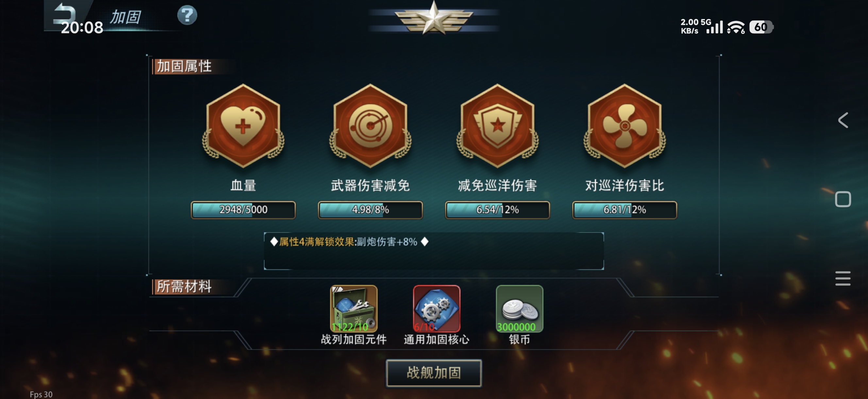This screenshot has height=399, width=868.
Task: Click the 加固属性 section header
Action: click(x=184, y=66)
